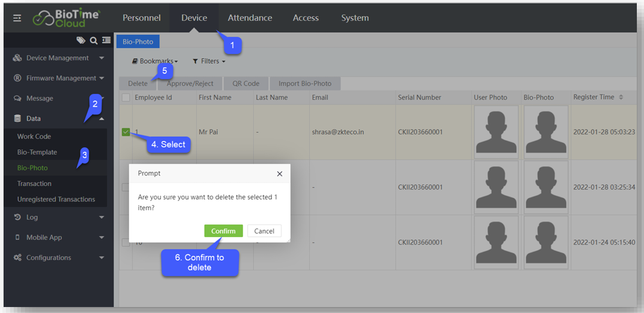
Task: Click the Register Time sort arrows
Action: click(x=621, y=97)
